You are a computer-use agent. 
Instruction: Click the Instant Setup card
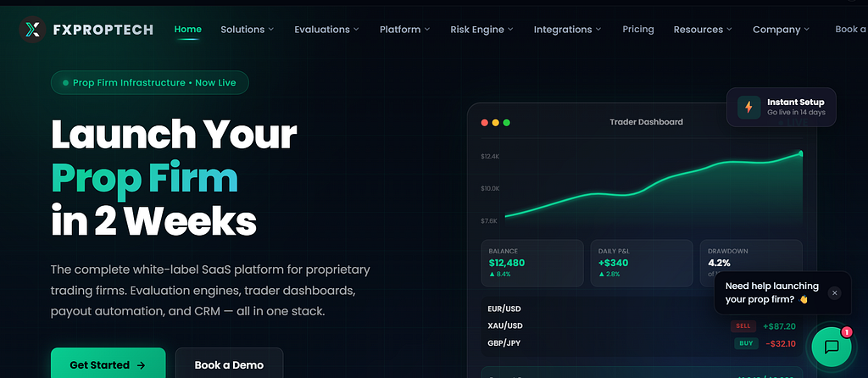tap(781, 108)
